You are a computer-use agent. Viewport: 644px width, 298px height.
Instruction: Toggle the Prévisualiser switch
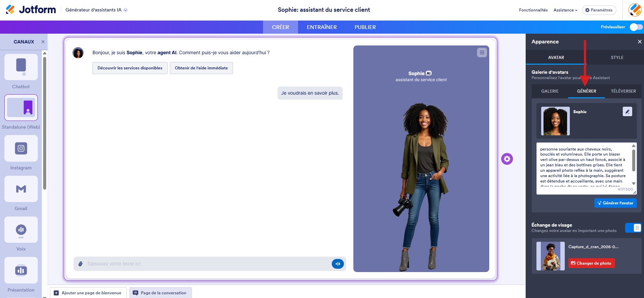(636, 27)
